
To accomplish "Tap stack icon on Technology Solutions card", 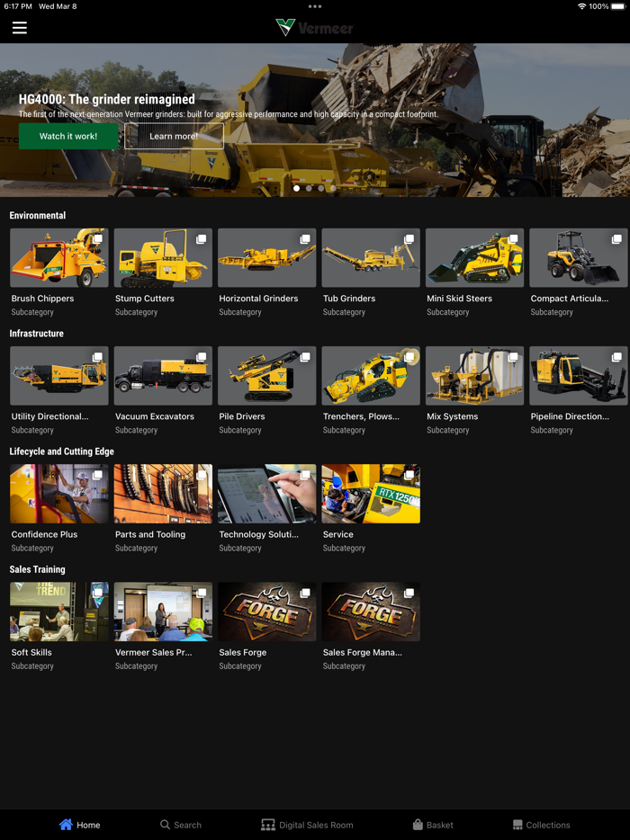I will [305, 475].
